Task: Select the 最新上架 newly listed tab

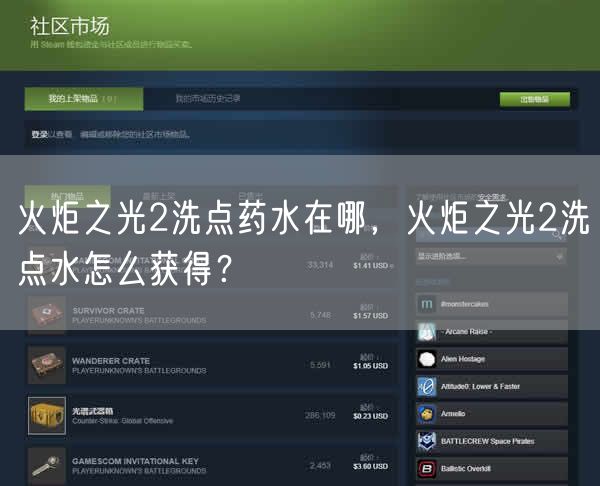Action: coord(159,196)
